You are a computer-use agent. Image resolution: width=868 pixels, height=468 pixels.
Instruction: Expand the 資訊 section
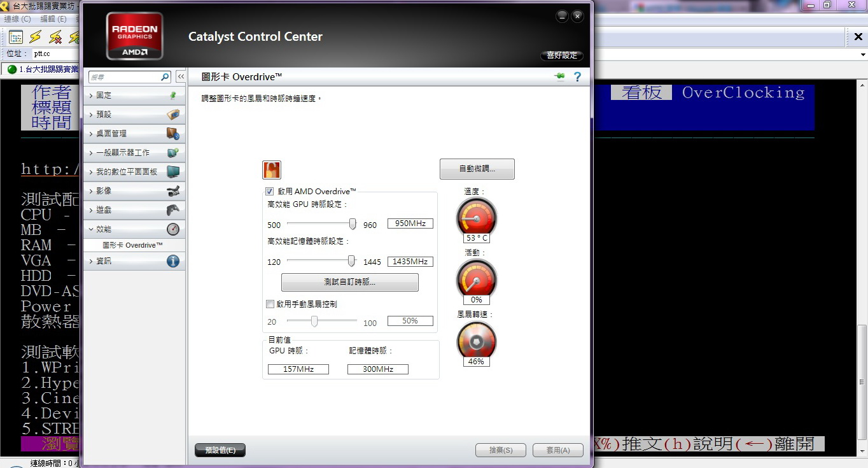134,261
